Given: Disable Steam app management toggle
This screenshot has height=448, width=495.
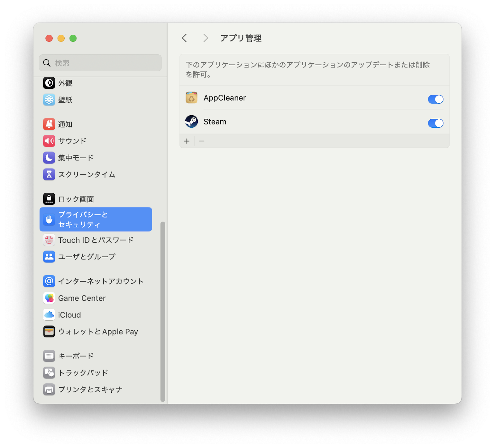Looking at the screenshot, I should tap(435, 123).
